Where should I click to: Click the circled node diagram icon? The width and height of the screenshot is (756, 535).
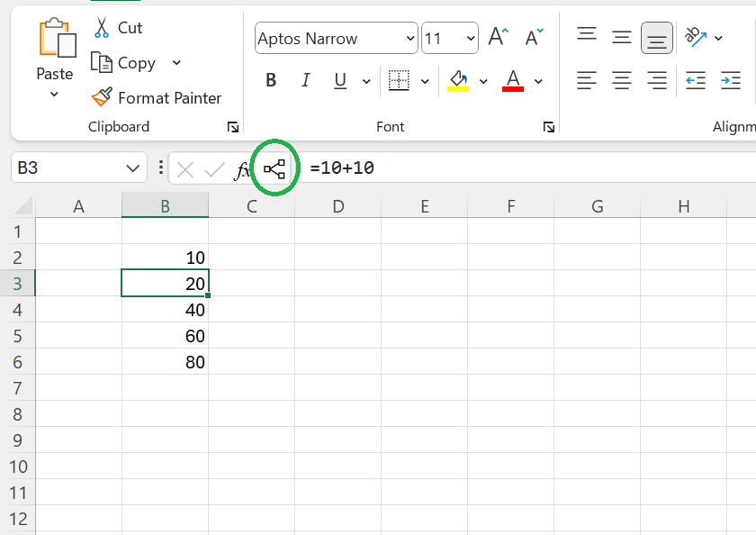[274, 168]
